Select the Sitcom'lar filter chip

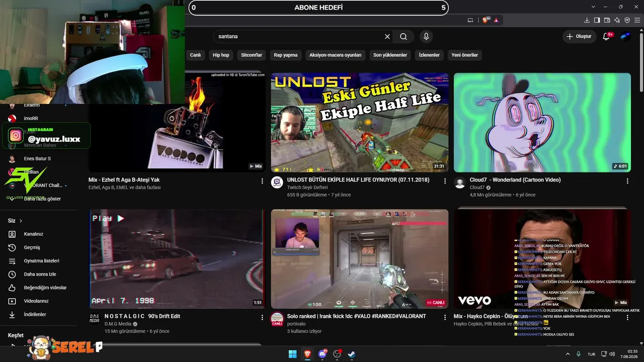[x=252, y=55]
